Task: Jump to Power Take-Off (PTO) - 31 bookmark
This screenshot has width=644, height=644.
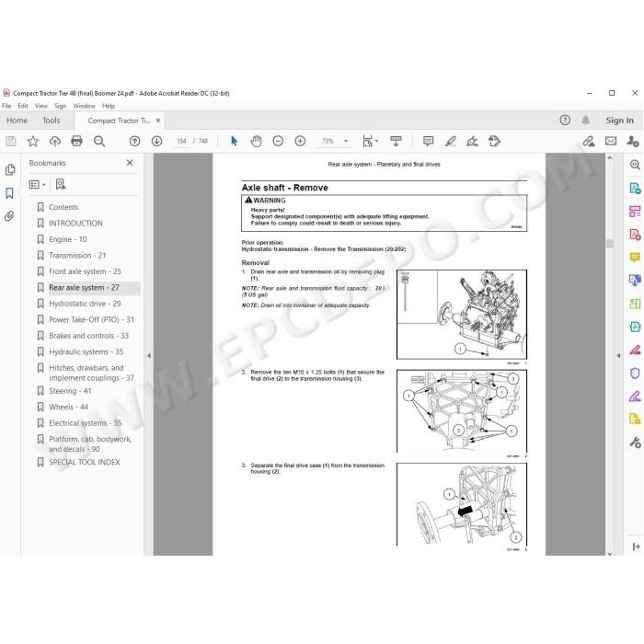Action: click(x=92, y=319)
